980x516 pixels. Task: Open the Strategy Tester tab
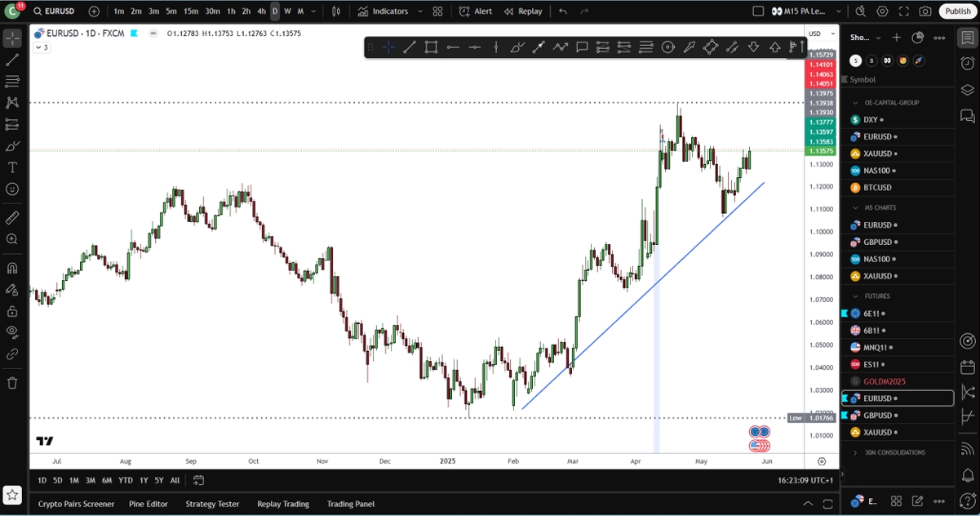coord(212,504)
